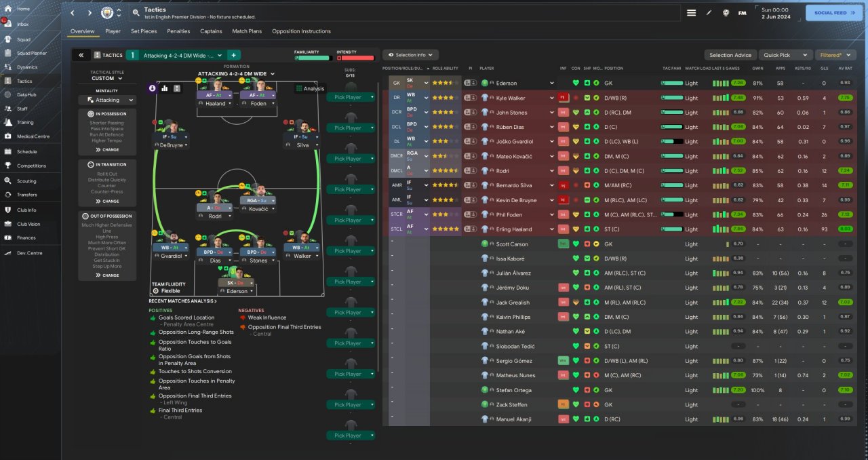Click the pencil edit icon in top bar
Image resolution: width=868 pixels, height=460 pixels.
click(709, 13)
